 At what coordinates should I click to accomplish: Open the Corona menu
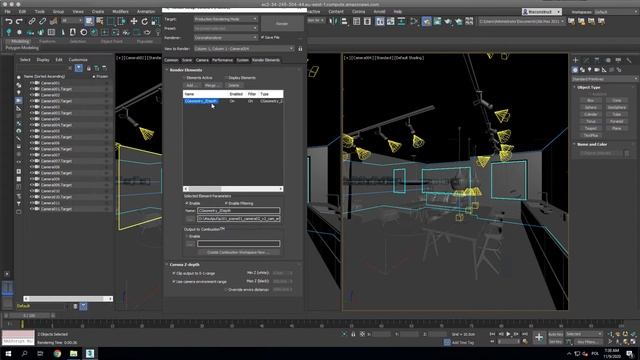click(x=358, y=12)
